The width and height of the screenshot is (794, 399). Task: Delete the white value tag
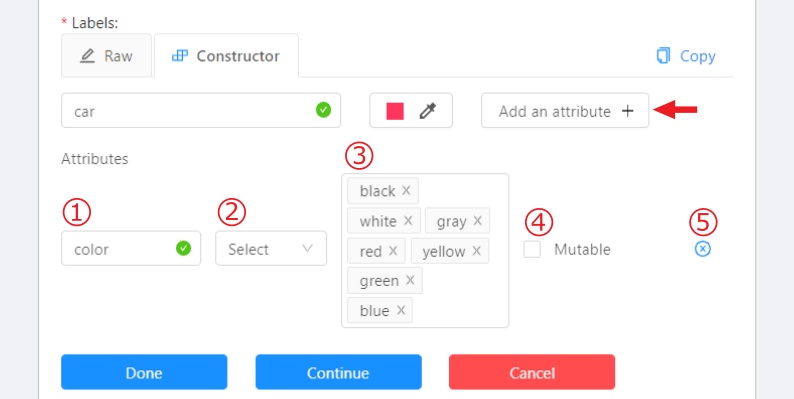pos(408,221)
